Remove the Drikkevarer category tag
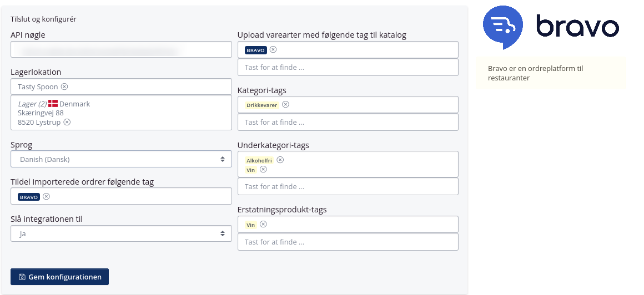644x295 pixels. pos(285,104)
